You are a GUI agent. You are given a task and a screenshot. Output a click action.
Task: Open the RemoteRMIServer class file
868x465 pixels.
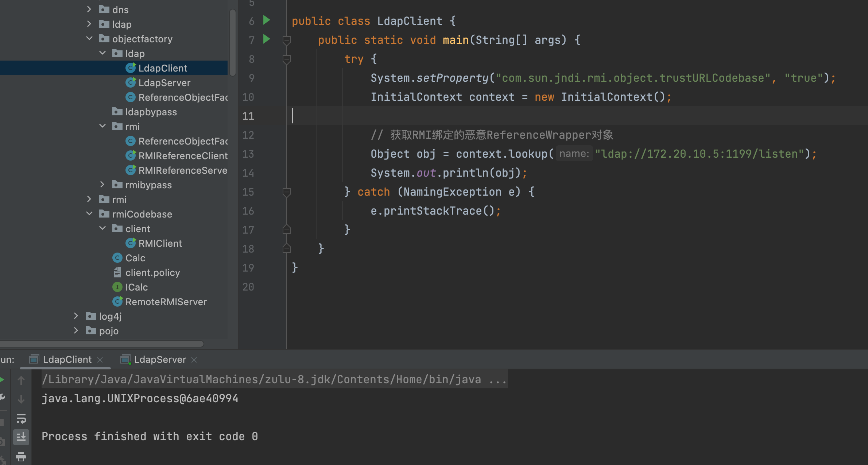point(166,302)
